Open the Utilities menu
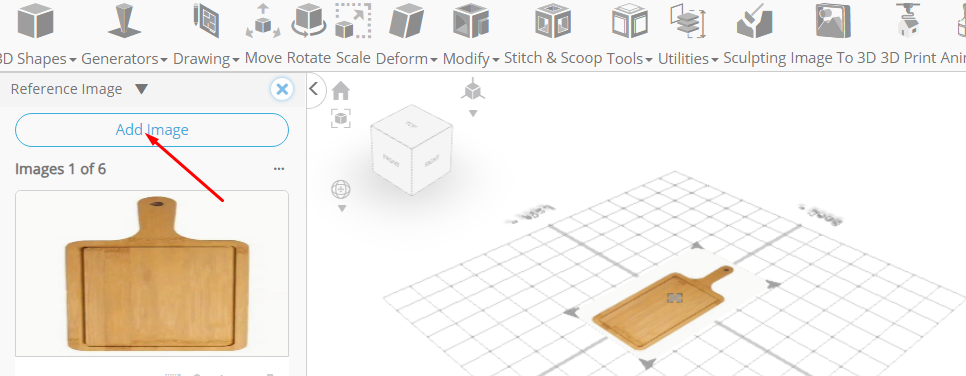This screenshot has height=376, width=966. coord(688,59)
